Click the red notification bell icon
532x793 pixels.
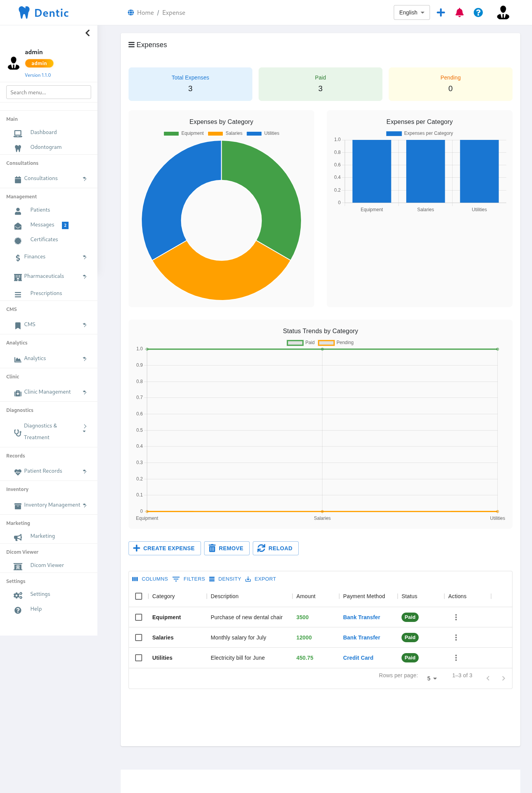coord(460,12)
